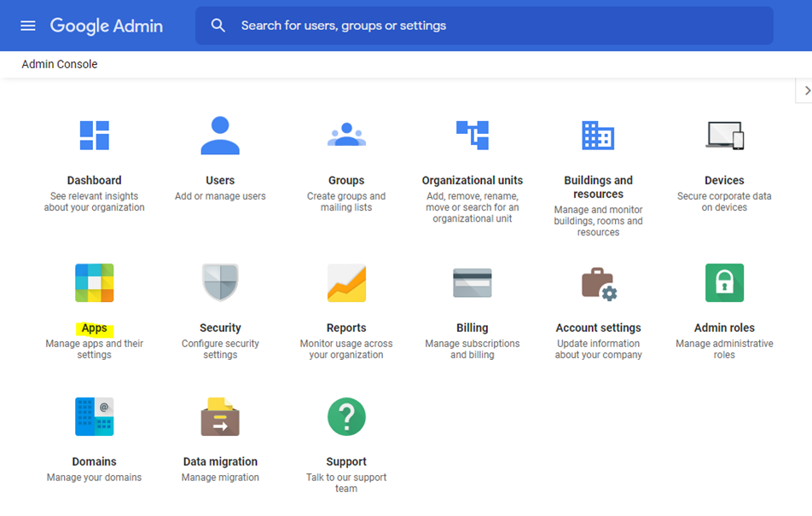Click the search field for users or groups

click(495, 26)
